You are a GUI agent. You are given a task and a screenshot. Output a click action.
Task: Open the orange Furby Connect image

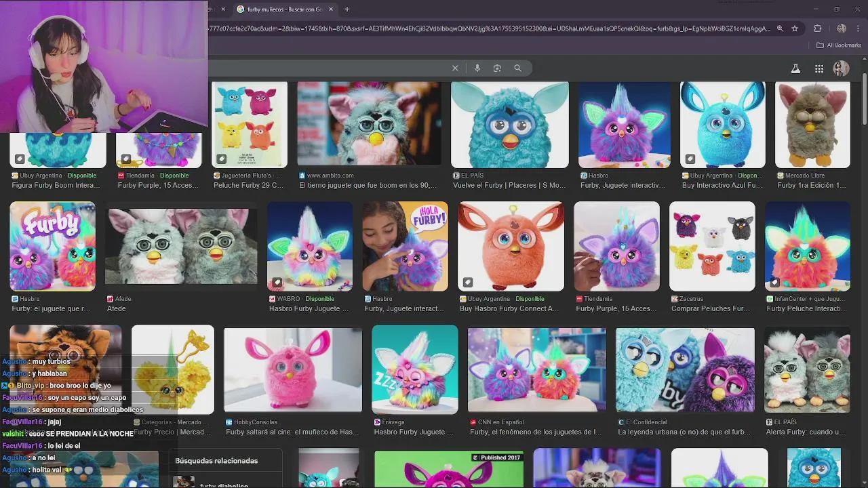[x=511, y=246]
